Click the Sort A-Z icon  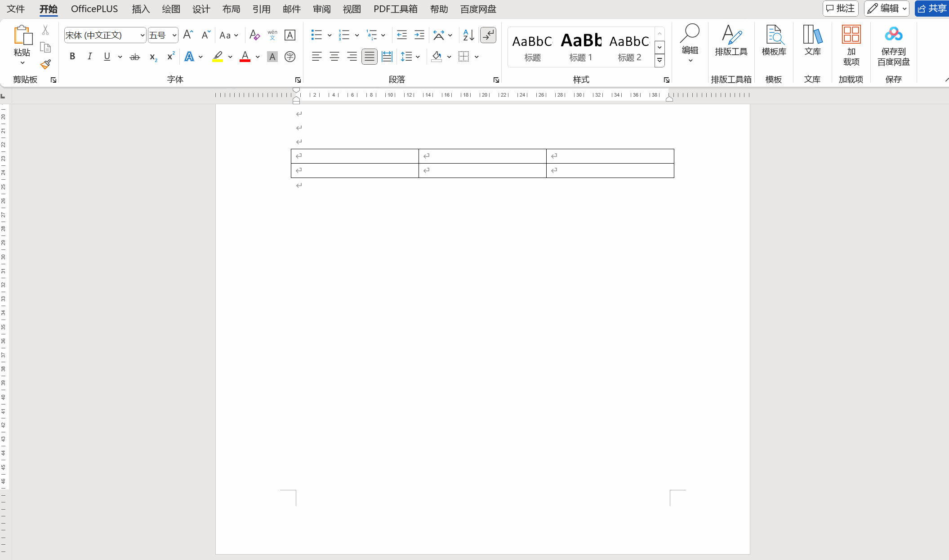468,35
